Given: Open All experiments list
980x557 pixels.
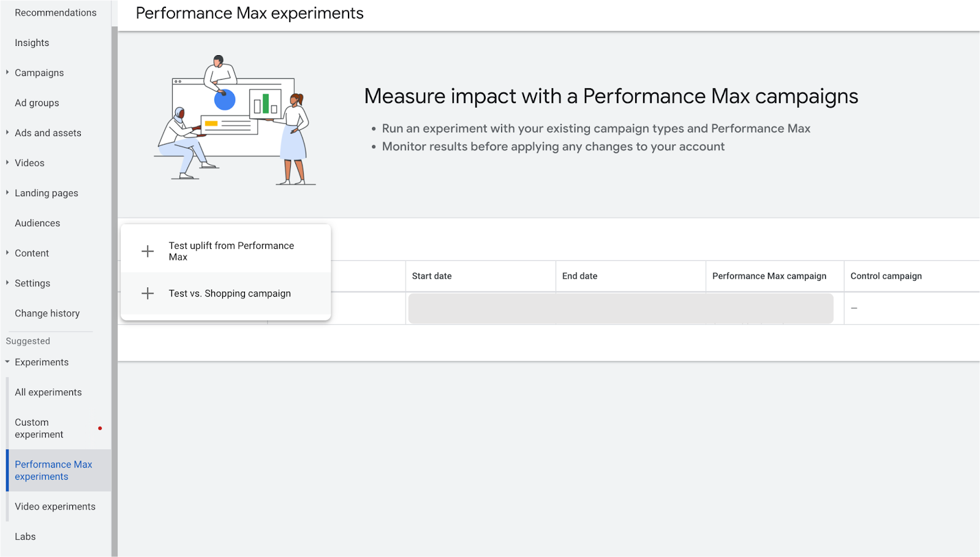Looking at the screenshot, I should (x=48, y=392).
